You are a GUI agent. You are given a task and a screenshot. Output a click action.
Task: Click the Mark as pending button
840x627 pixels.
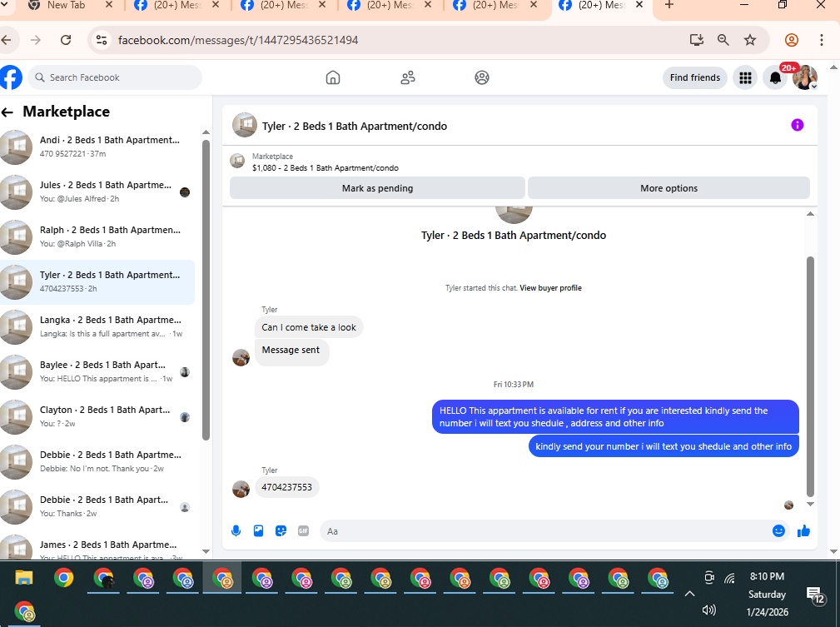point(377,188)
